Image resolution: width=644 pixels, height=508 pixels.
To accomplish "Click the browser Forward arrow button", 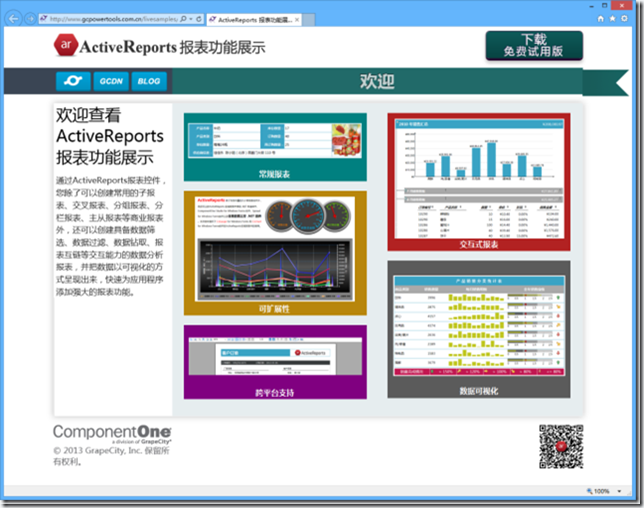I will point(30,19).
